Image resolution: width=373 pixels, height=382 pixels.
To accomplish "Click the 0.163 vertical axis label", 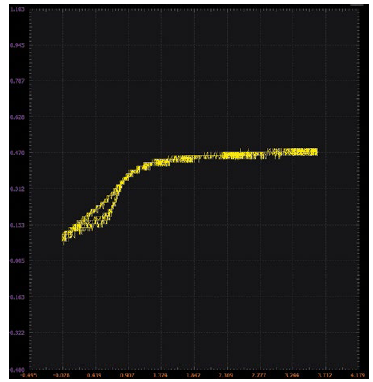I will pos(16,297).
